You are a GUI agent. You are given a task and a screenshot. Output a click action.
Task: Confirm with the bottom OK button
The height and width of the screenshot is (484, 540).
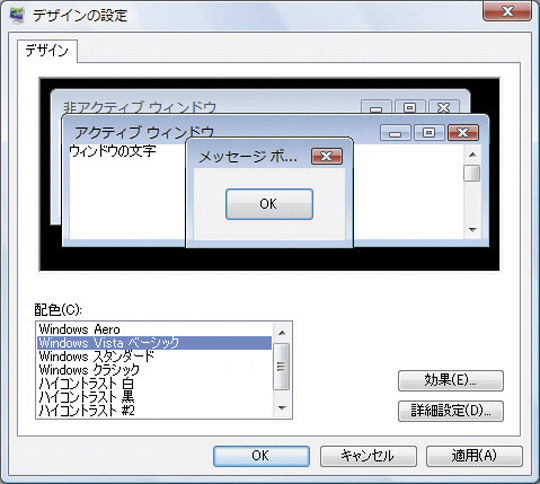(x=261, y=456)
